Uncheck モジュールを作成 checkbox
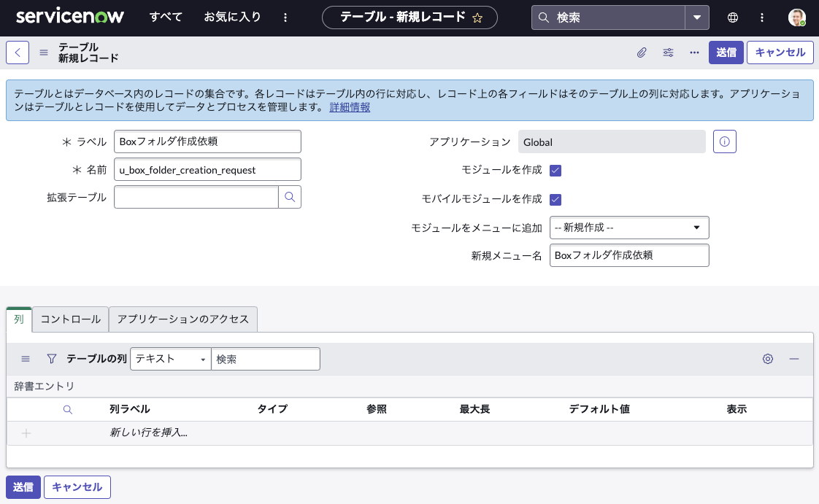The height and width of the screenshot is (504, 819). pyautogui.click(x=555, y=171)
